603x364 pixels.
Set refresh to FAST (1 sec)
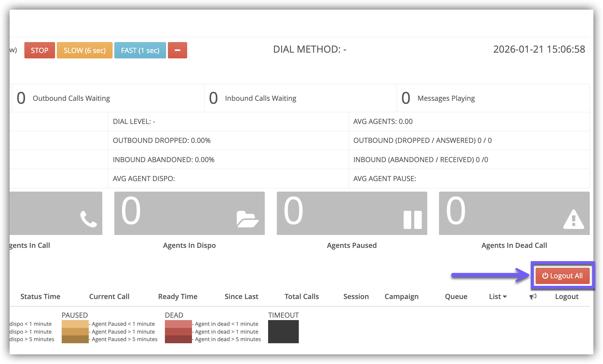(140, 50)
